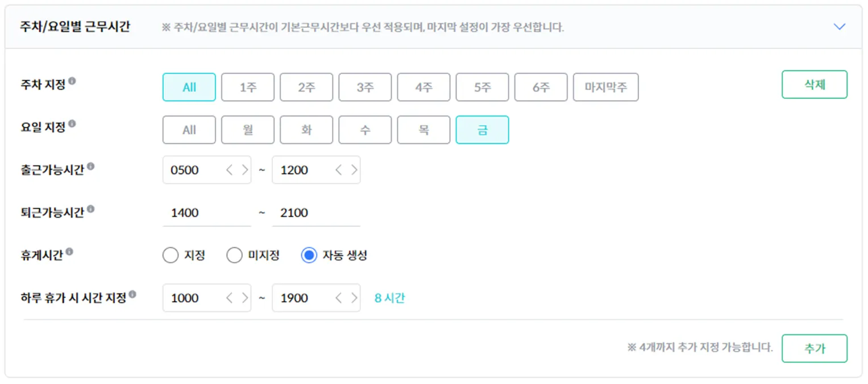Click info icon for 하루 휴가 시 시간 지정
This screenshot has height=384, width=868.
coord(132,295)
